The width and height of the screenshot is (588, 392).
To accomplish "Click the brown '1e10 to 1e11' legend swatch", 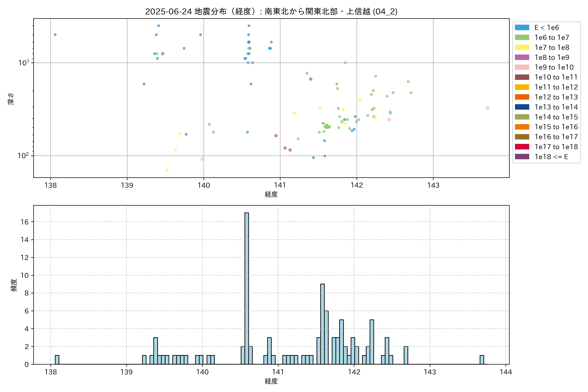I will (522, 77).
